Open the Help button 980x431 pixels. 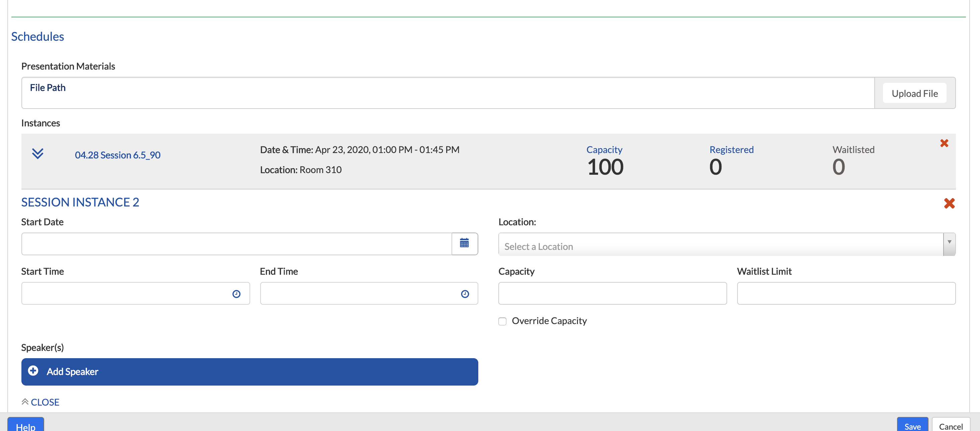pyautogui.click(x=25, y=425)
